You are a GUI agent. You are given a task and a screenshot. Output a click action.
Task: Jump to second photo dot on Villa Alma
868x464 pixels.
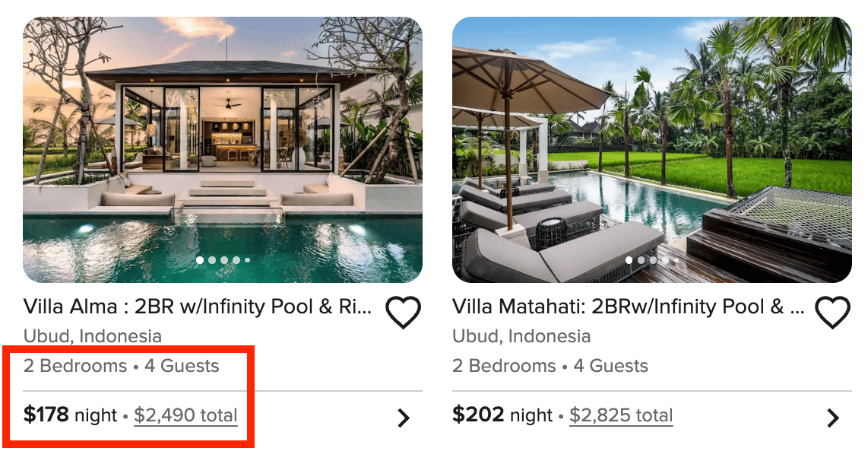[212, 260]
